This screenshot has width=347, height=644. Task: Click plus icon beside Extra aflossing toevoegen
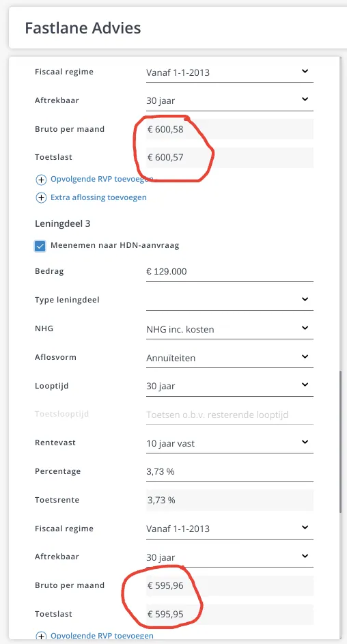41,197
